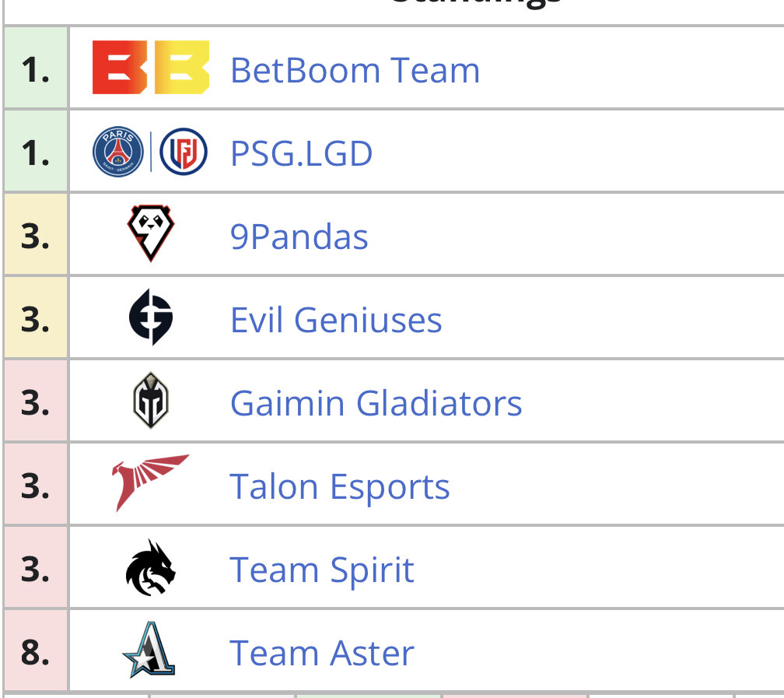This screenshot has height=698, width=784.
Task: Open the Evil Geniuses team page link
Action: [x=336, y=320]
